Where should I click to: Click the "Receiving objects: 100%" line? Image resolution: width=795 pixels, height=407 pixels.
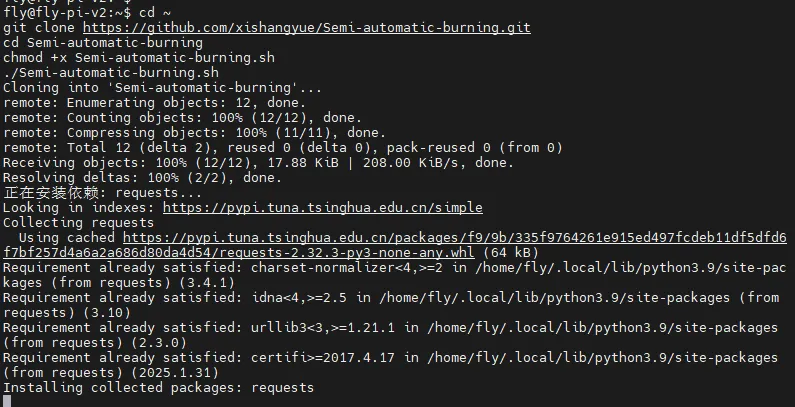point(258,163)
